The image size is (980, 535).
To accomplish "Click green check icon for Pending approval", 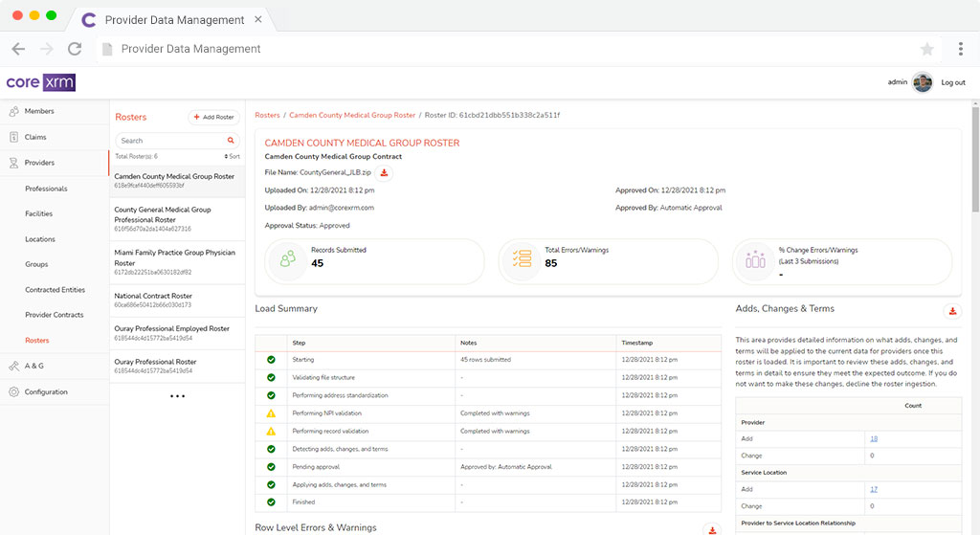I will click(271, 467).
